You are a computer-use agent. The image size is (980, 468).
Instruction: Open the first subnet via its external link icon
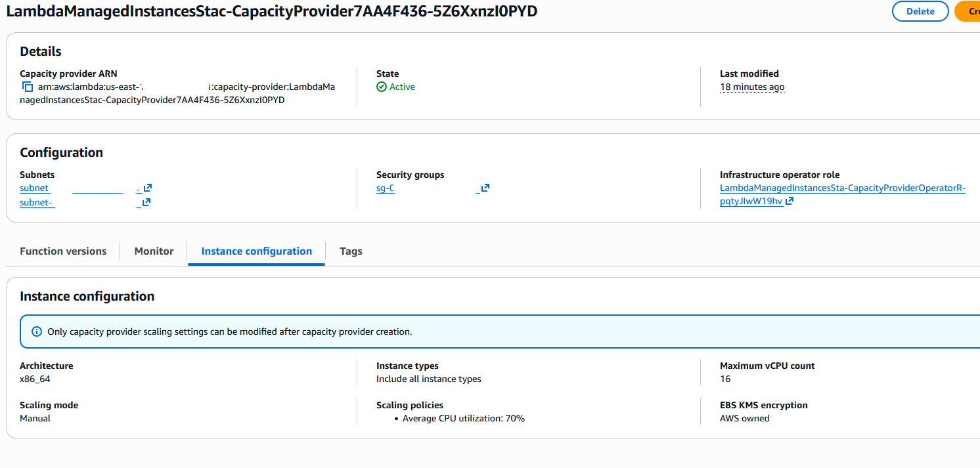pos(145,188)
